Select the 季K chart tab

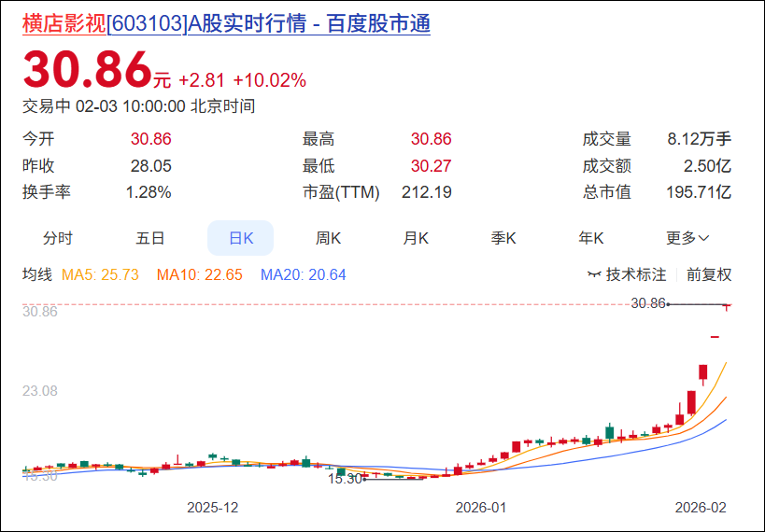[x=503, y=238]
